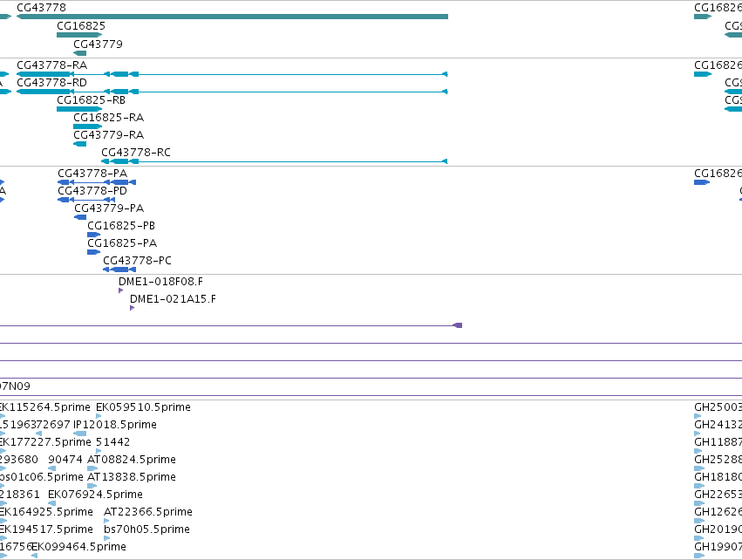The image size is (742, 560).
Task: Open EST EK194517.5prime
Action: tap(46, 529)
